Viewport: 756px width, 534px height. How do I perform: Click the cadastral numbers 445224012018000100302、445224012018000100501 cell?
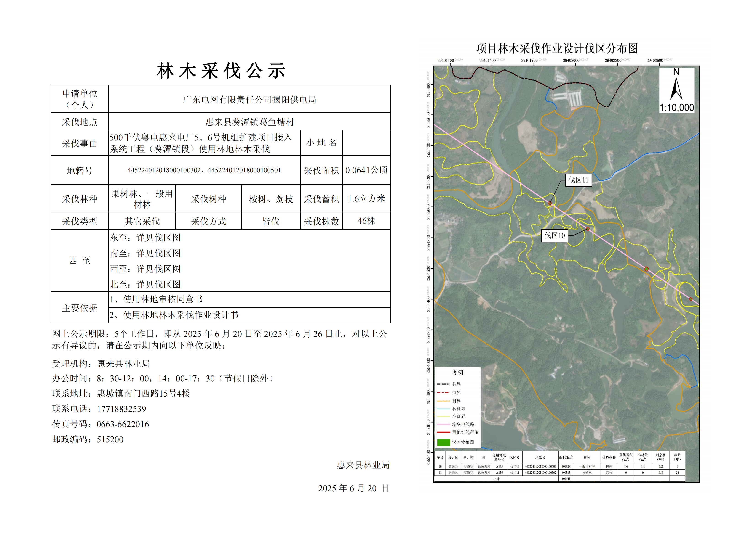(x=204, y=170)
